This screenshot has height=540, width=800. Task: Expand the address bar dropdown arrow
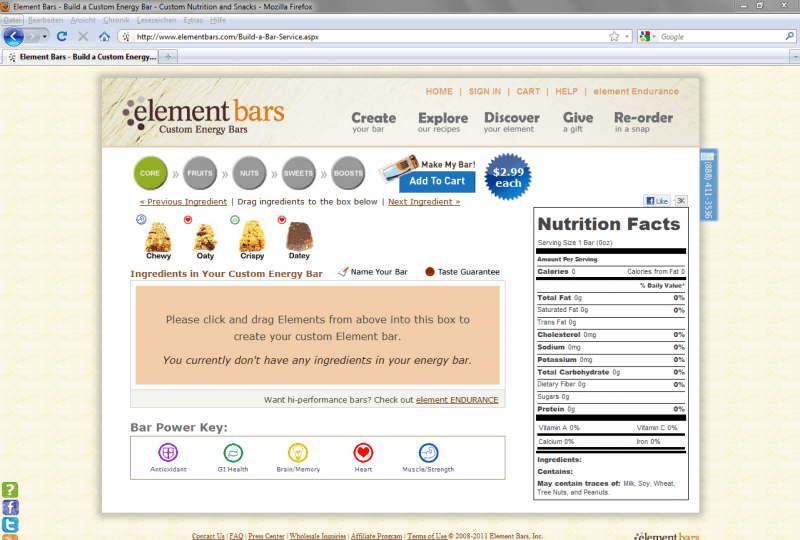pyautogui.click(x=627, y=37)
